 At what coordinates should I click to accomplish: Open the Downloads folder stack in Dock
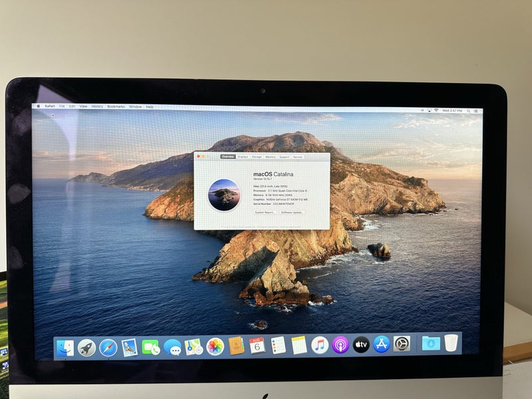pyautogui.click(x=431, y=343)
